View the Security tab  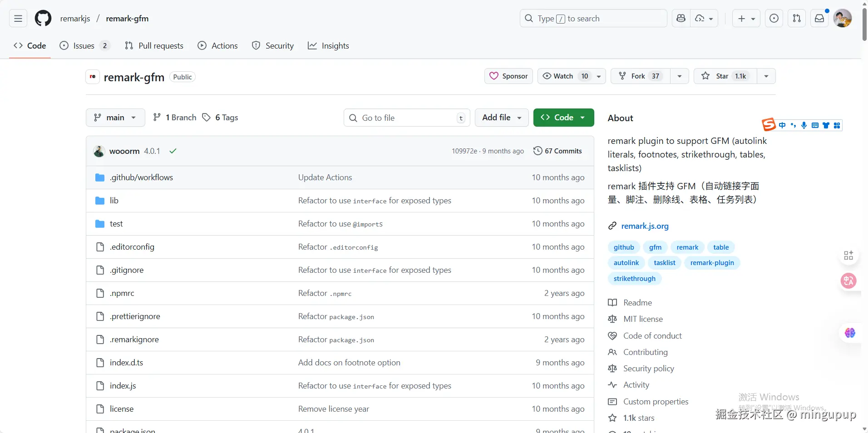(x=273, y=46)
